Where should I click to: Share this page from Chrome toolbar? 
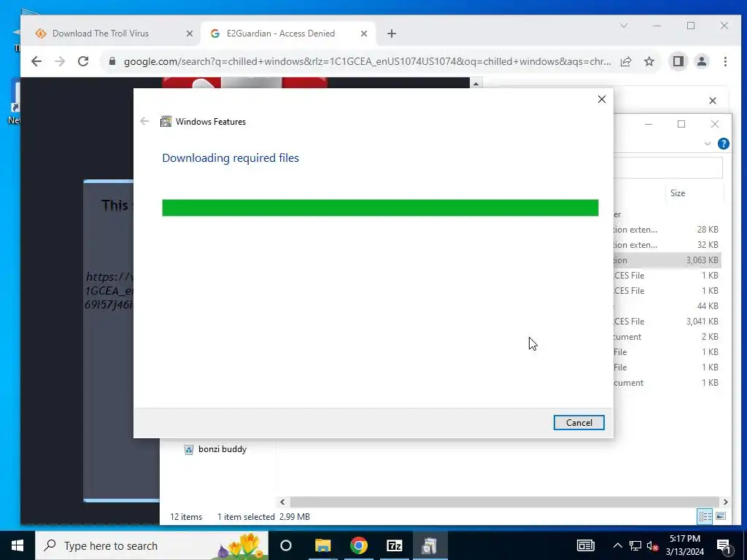click(626, 61)
